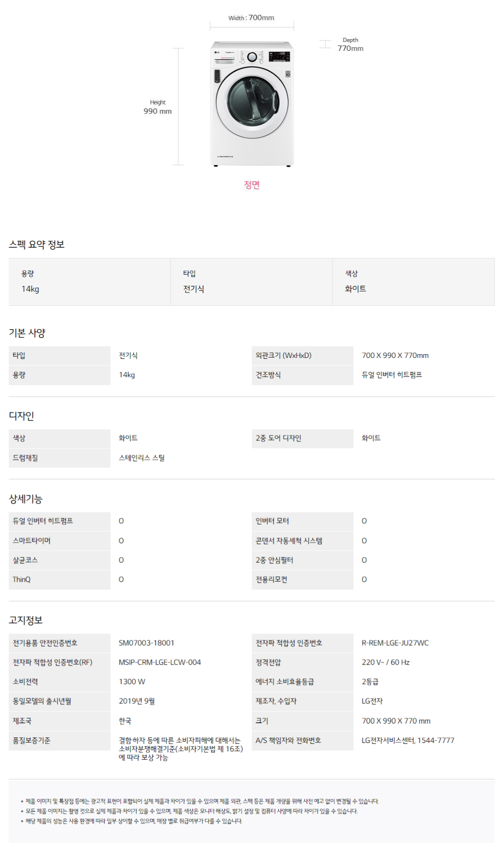
Task: Click the 스펙 요약 정보 heading
Action: pos(37,244)
